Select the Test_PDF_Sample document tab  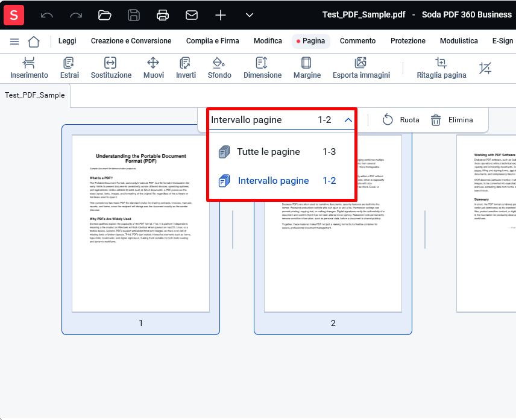[35, 95]
